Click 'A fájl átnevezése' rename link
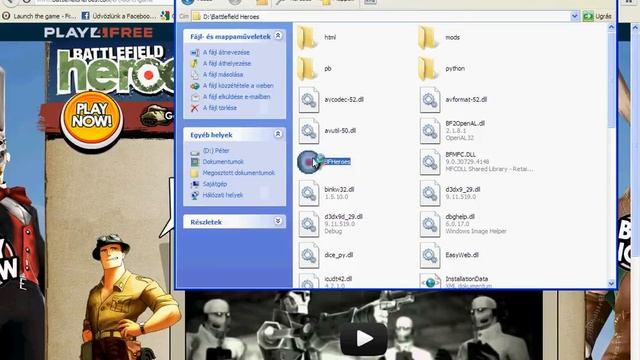This screenshot has width=640, height=360. click(x=226, y=53)
